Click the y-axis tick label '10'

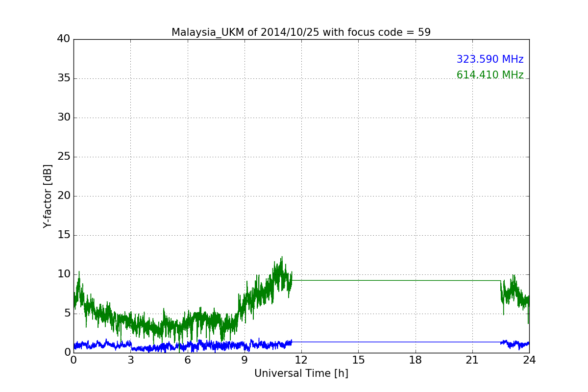(63, 274)
